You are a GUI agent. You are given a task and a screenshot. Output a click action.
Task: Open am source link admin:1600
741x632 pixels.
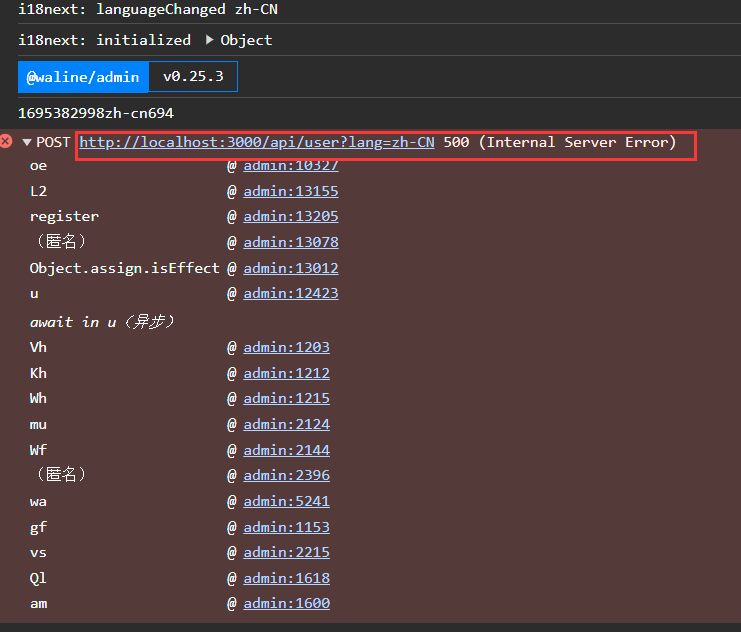[x=286, y=603]
